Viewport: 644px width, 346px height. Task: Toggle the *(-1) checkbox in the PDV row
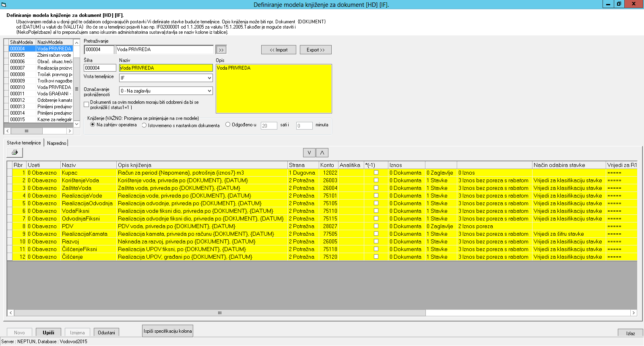coord(376,226)
